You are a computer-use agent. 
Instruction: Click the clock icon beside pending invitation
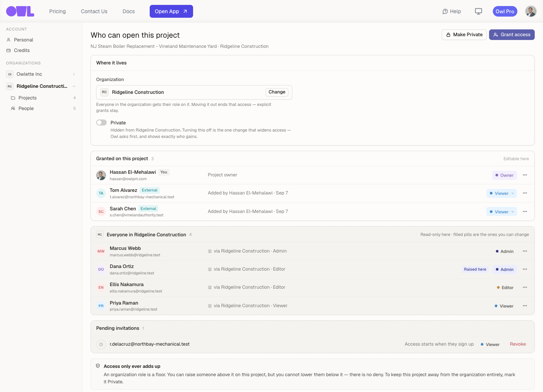(101, 345)
